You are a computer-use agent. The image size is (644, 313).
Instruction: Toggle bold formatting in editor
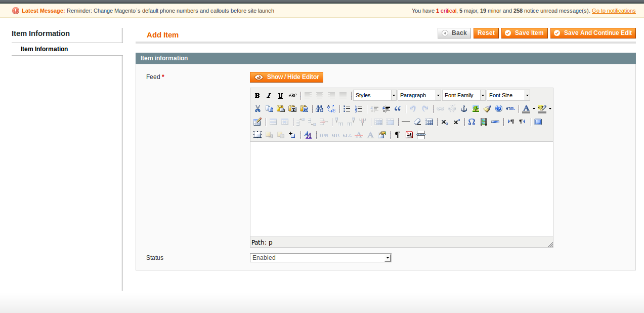pyautogui.click(x=257, y=95)
